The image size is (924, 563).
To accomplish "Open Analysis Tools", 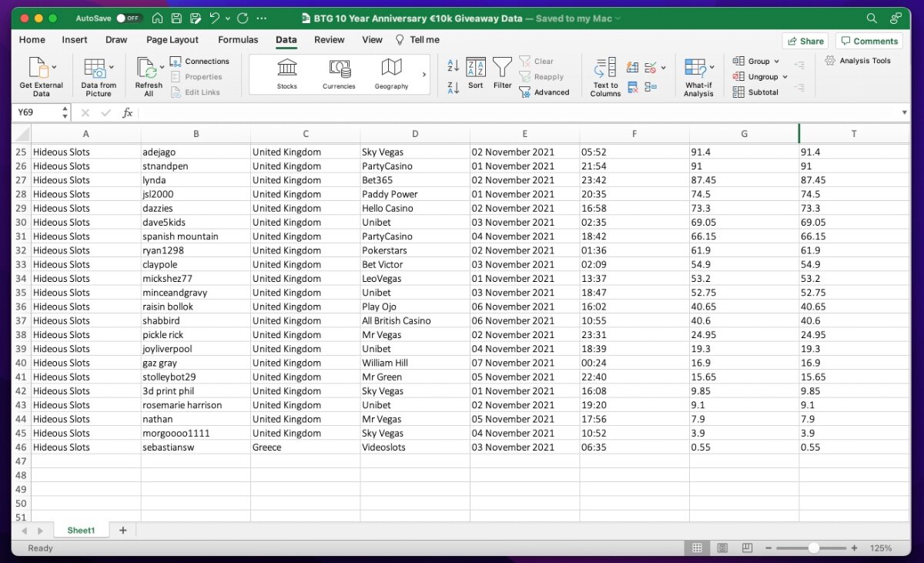I will point(858,61).
